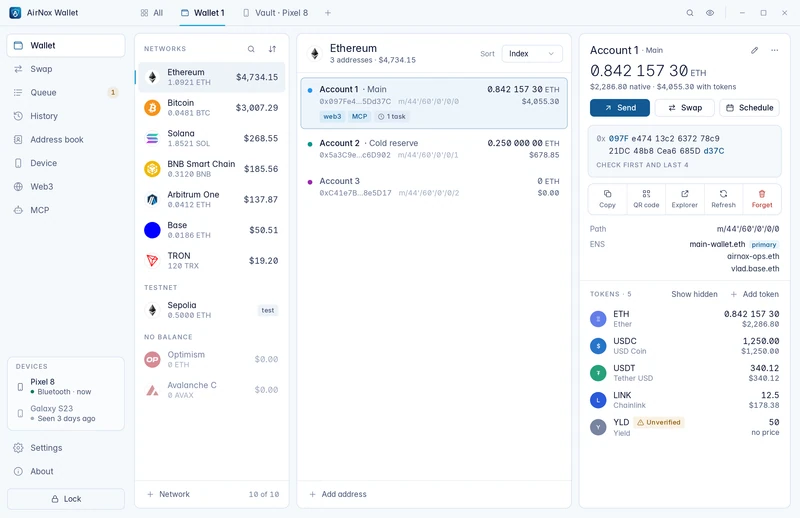Select the TRON network icon
Image resolution: width=800 pixels, height=518 pixels.
click(x=152, y=261)
